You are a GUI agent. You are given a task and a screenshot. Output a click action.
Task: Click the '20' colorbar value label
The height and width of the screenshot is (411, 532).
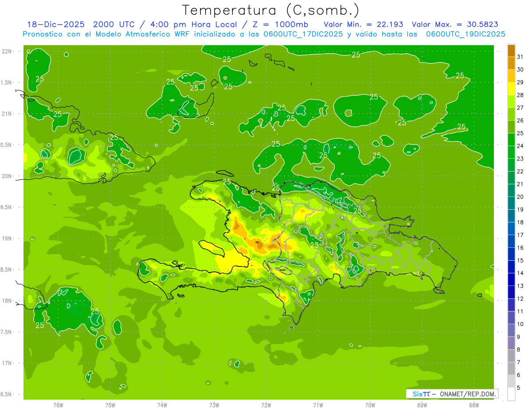tap(520, 197)
